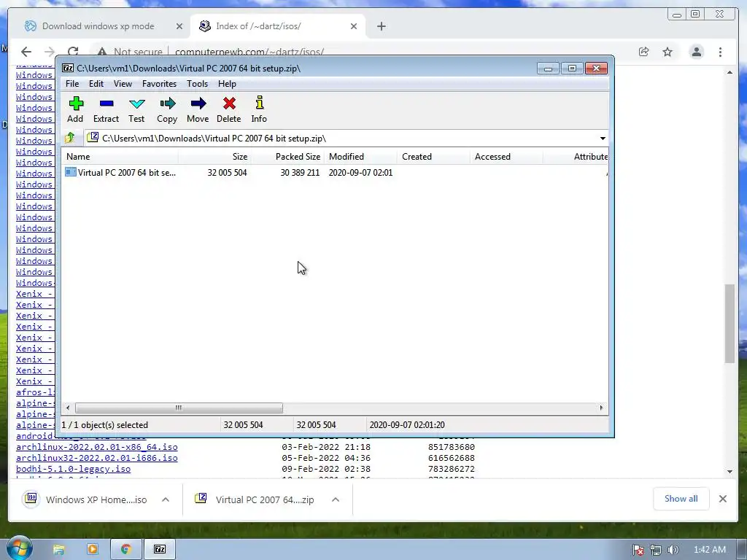Open the Virtual PC 2007 64 zip download item
This screenshot has height=560, width=747.
[255, 499]
